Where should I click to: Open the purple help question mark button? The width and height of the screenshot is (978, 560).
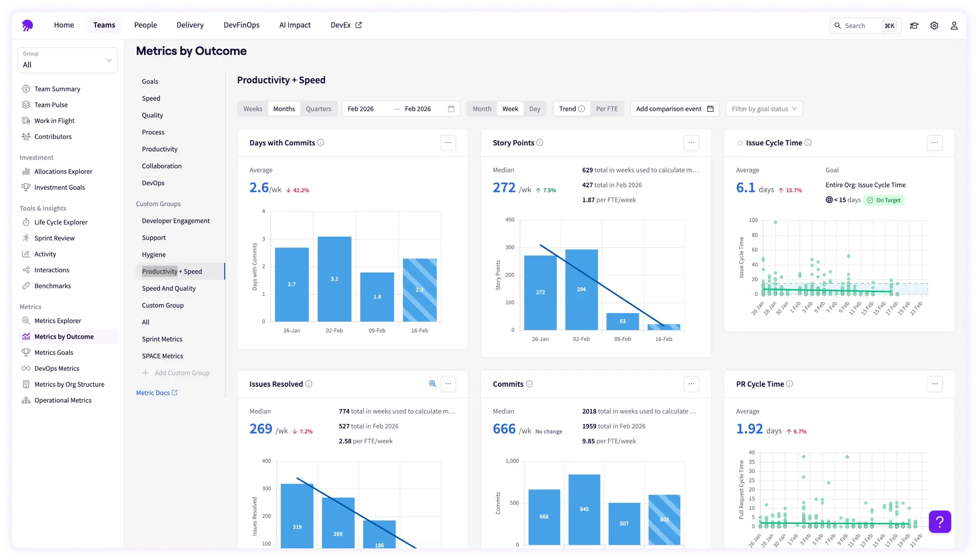[939, 521]
